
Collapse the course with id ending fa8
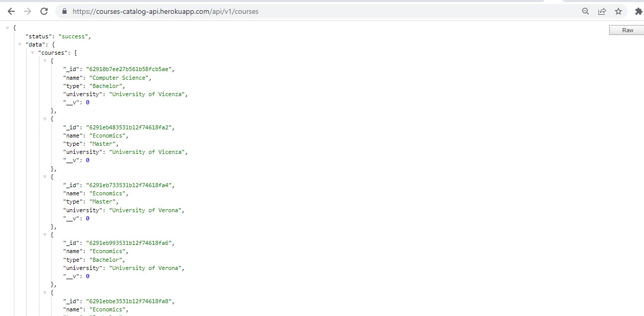tap(45, 292)
